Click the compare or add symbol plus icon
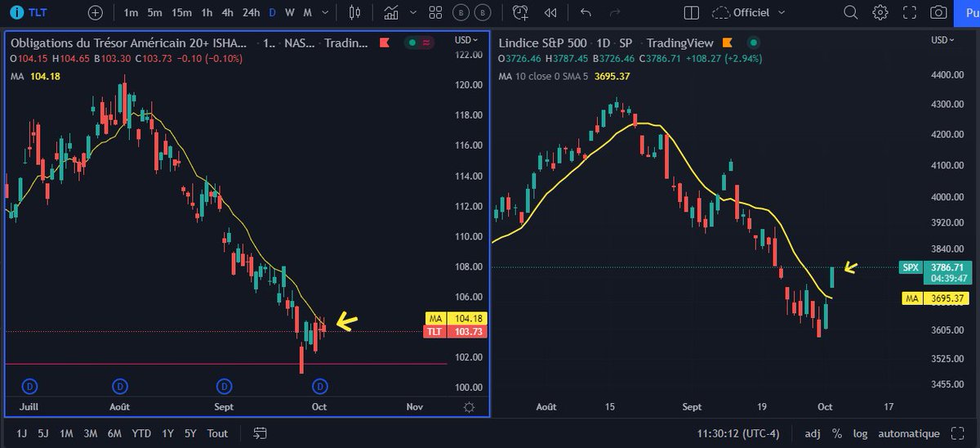Screen dimensions: 980x448 tap(96, 12)
